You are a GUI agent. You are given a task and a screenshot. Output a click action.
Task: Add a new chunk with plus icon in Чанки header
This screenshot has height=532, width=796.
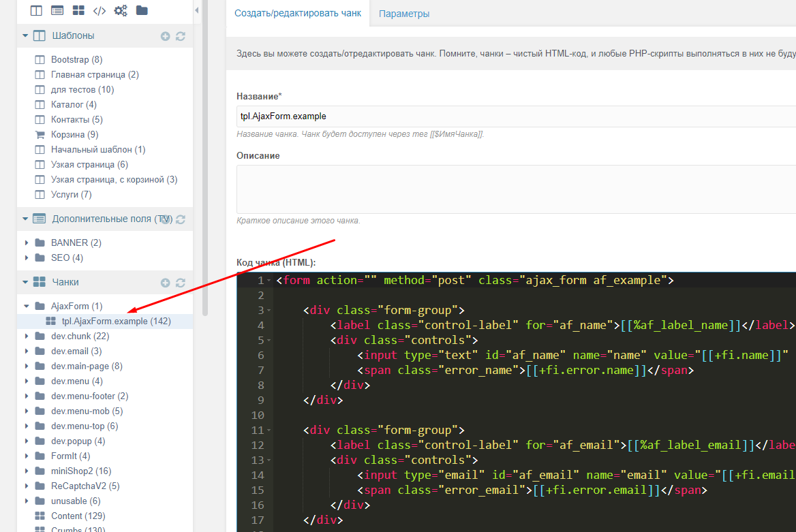tap(166, 283)
